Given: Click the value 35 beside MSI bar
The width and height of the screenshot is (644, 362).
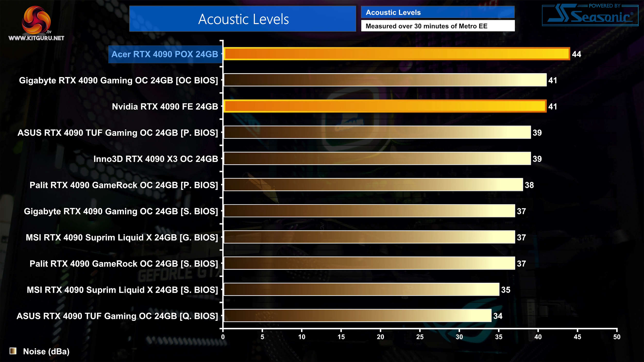Looking at the screenshot, I should pyautogui.click(x=506, y=290).
